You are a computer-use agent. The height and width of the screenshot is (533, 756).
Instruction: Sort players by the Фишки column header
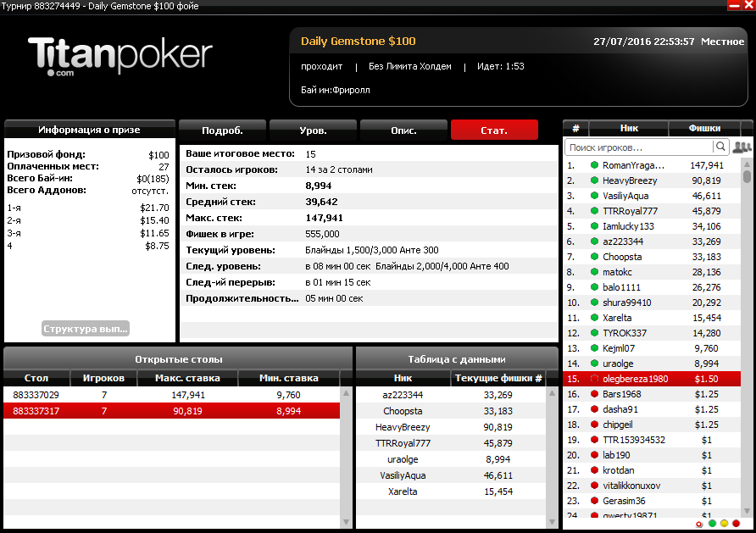tap(704, 128)
